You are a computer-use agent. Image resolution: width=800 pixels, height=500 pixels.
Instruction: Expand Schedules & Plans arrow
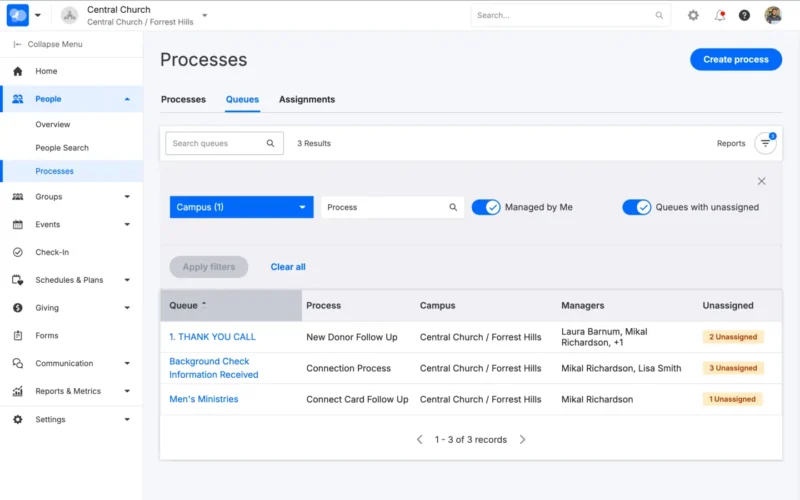click(127, 280)
